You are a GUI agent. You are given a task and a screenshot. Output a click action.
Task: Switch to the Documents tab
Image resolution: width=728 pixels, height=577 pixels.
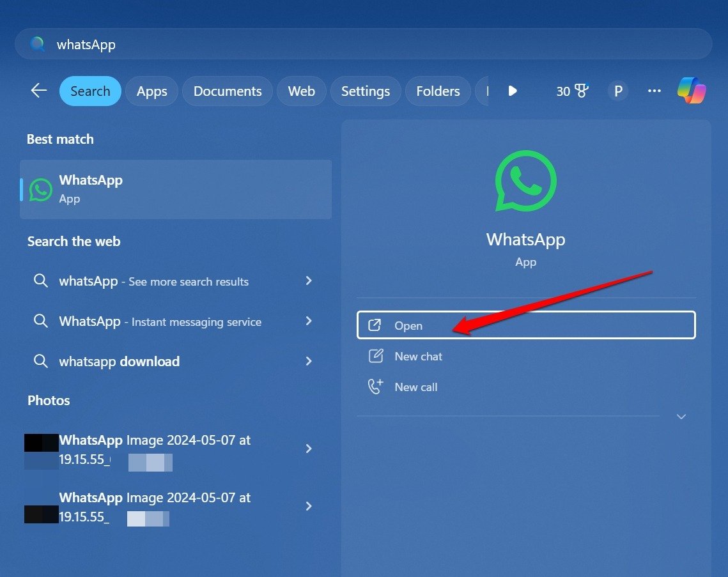pyautogui.click(x=227, y=91)
